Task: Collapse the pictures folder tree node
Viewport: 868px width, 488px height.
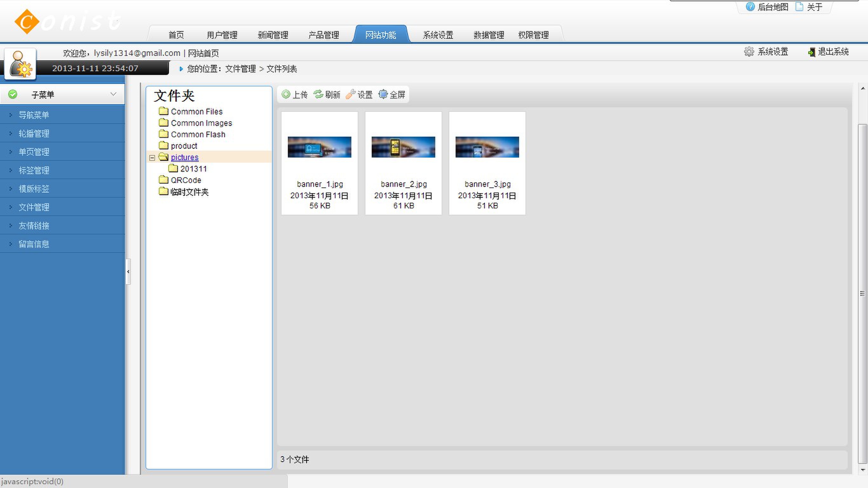Action: 152,157
